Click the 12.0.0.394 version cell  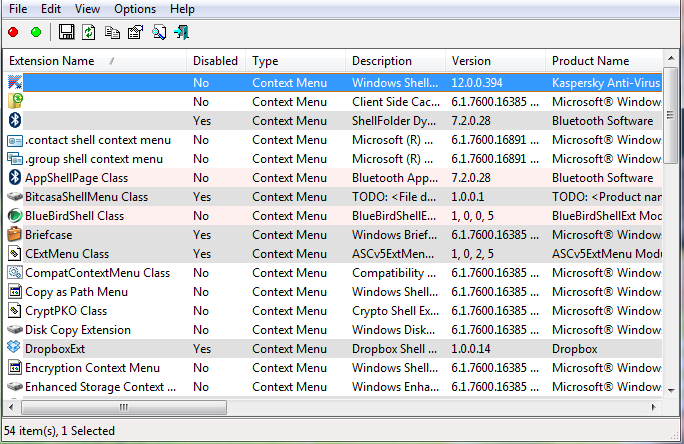[477, 83]
